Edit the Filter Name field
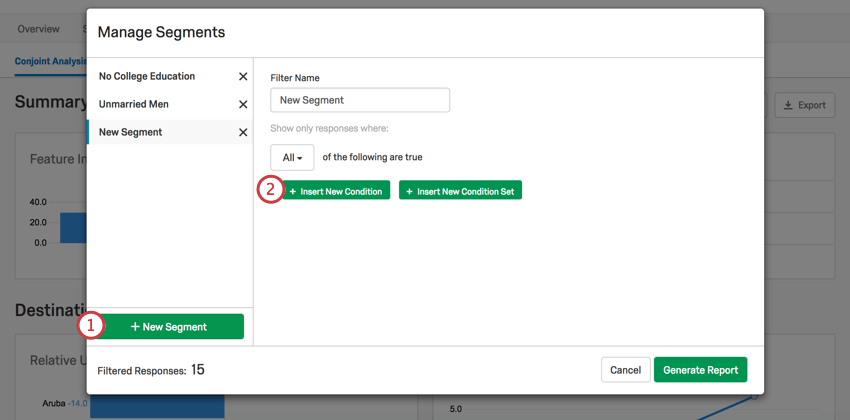The image size is (850, 420). coord(360,100)
